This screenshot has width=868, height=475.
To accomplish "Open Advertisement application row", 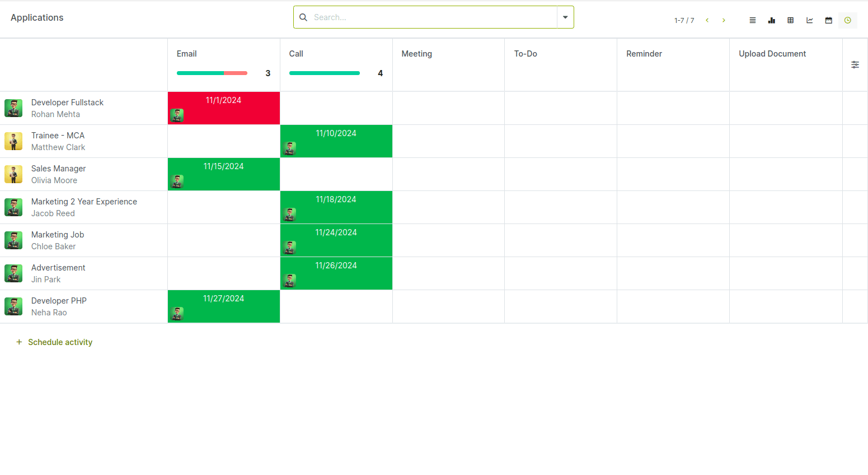I will click(84, 273).
